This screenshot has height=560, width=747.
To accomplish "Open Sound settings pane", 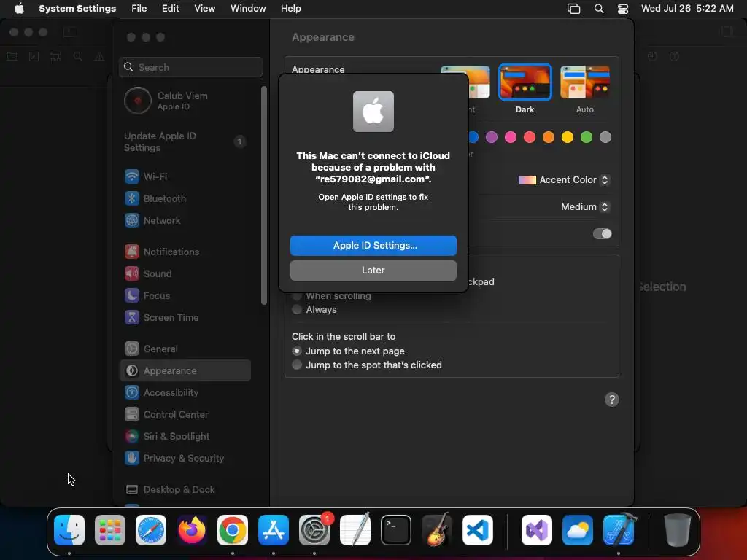I will point(148,273).
